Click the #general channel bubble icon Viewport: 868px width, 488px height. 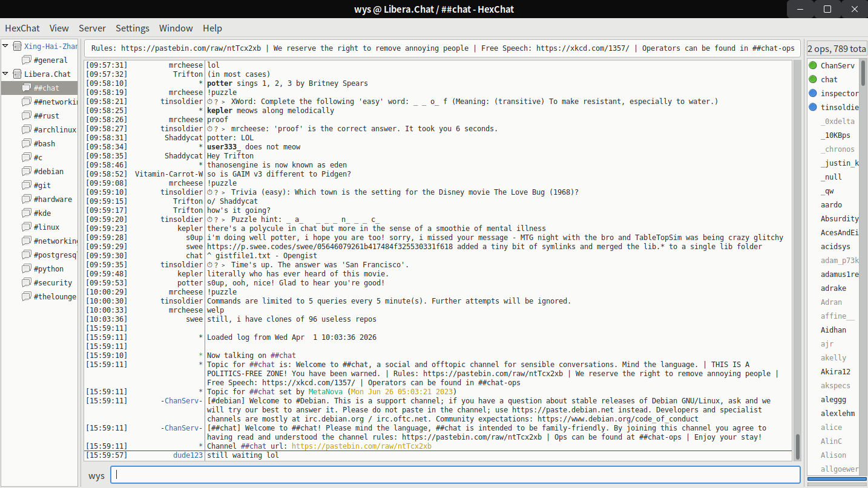[27, 60]
